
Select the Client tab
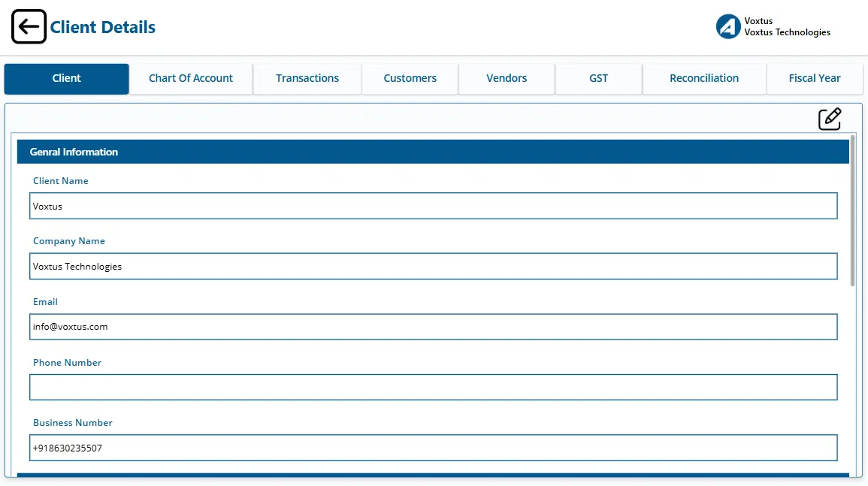click(66, 79)
